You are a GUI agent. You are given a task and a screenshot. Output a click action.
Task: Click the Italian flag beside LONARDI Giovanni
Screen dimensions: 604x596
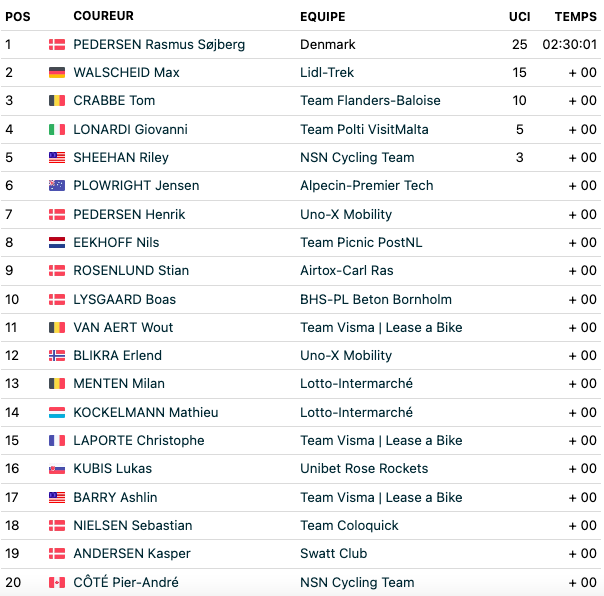pyautogui.click(x=57, y=129)
